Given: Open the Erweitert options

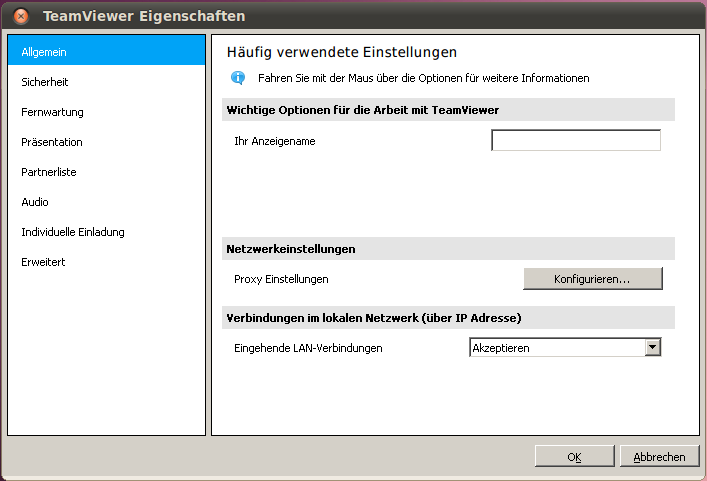Looking at the screenshot, I should click(x=44, y=262).
